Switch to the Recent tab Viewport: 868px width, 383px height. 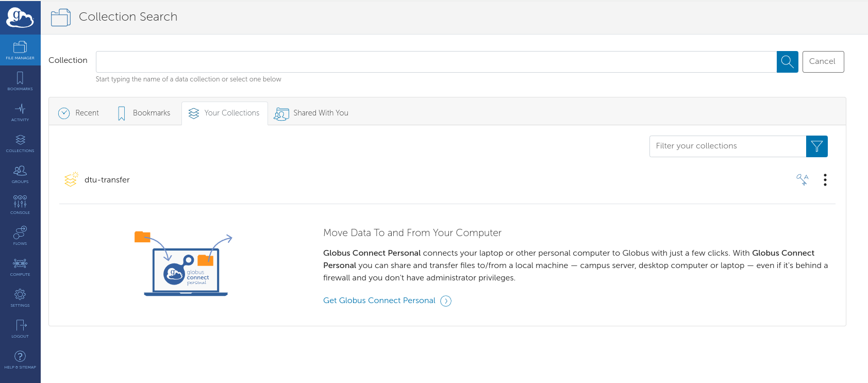tap(79, 113)
